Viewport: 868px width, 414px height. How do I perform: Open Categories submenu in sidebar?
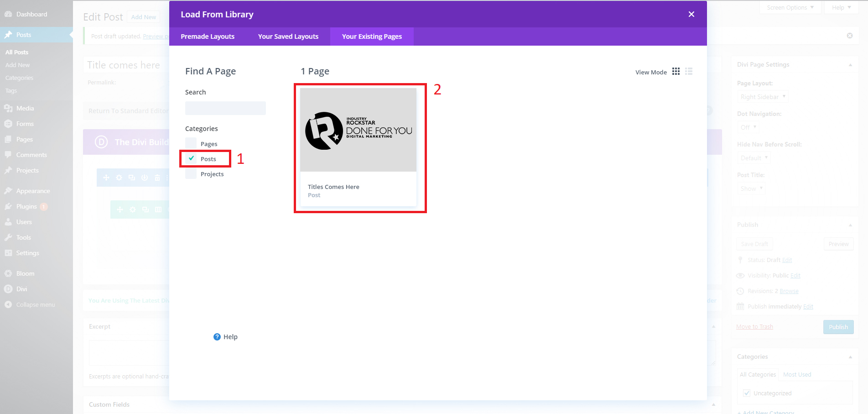click(19, 78)
